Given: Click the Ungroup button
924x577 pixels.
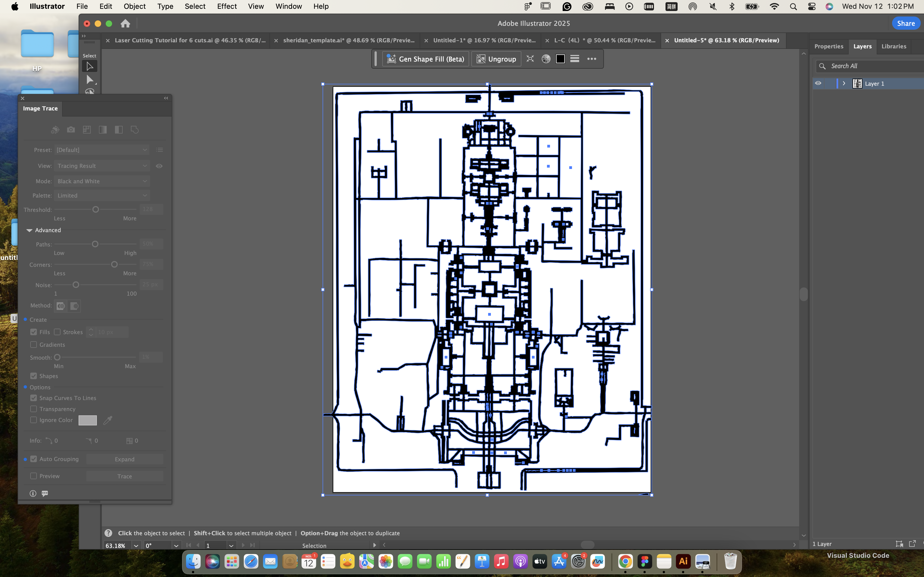Looking at the screenshot, I should (x=496, y=59).
